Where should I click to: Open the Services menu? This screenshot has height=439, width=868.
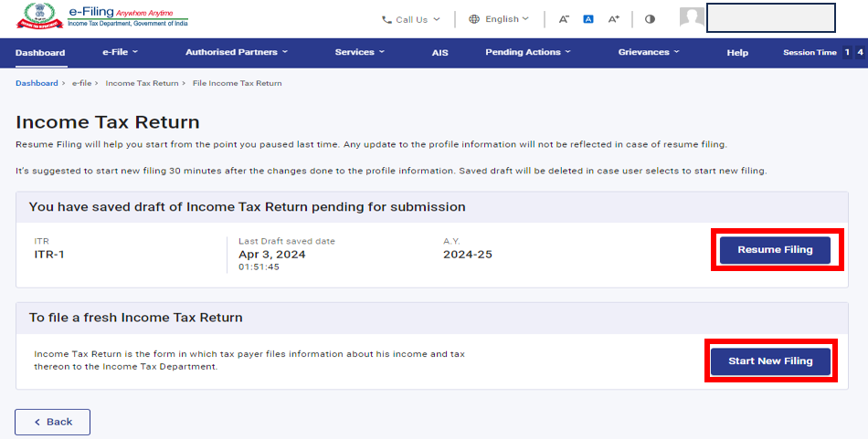tap(359, 53)
